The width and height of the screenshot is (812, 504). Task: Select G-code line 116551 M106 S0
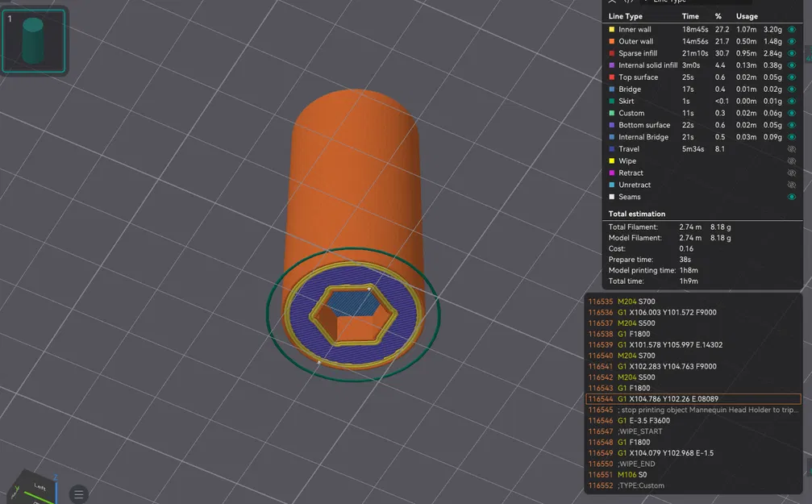pos(693,474)
